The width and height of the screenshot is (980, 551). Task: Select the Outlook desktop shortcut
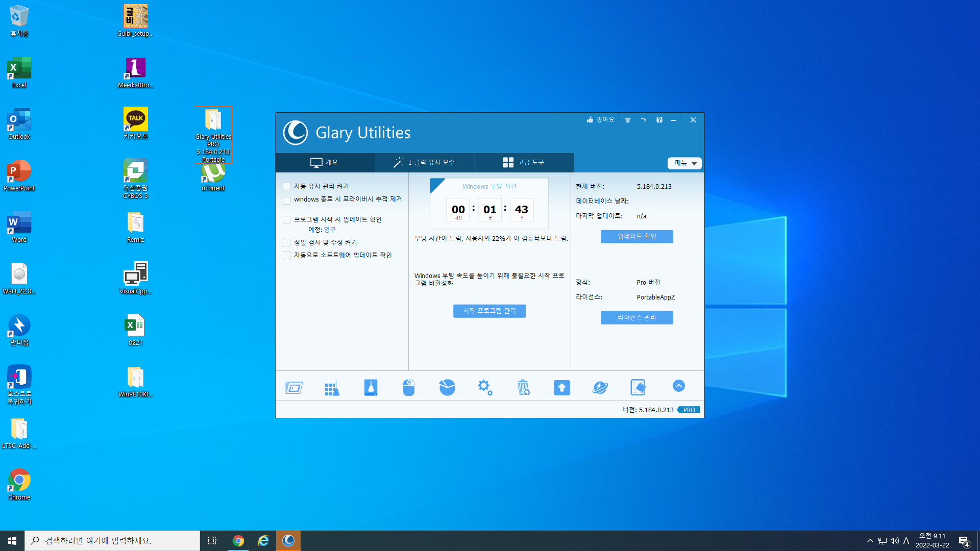click(19, 123)
